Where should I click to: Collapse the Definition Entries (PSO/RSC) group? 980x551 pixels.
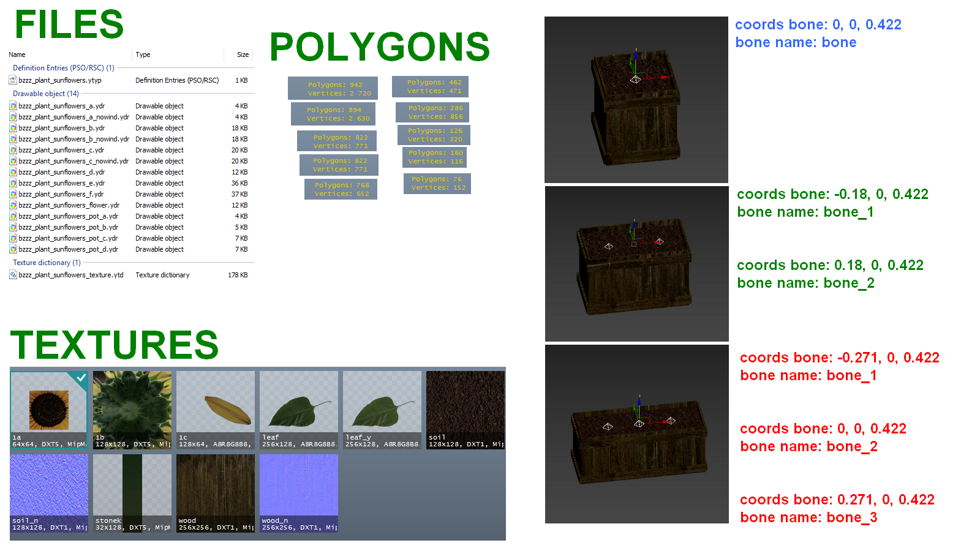click(64, 68)
